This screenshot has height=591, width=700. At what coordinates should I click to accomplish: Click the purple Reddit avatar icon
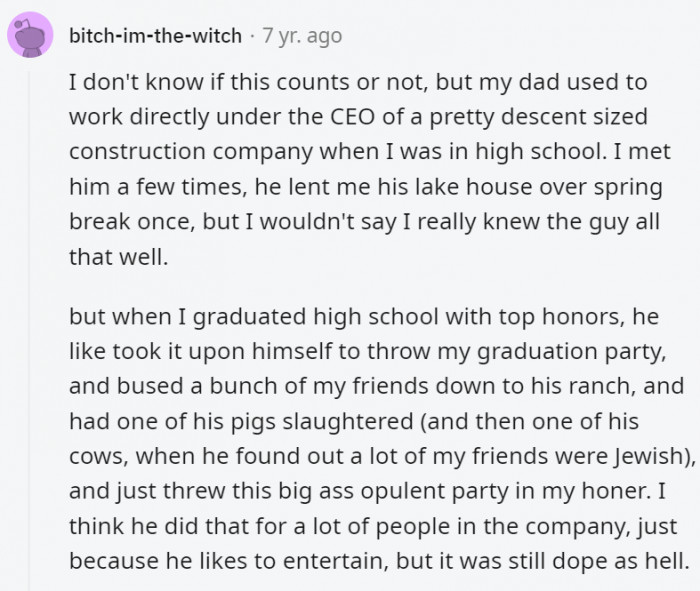pos(31,36)
